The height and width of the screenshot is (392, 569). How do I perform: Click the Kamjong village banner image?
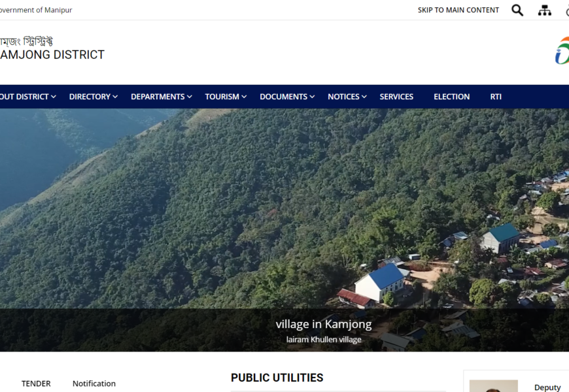tap(284, 230)
